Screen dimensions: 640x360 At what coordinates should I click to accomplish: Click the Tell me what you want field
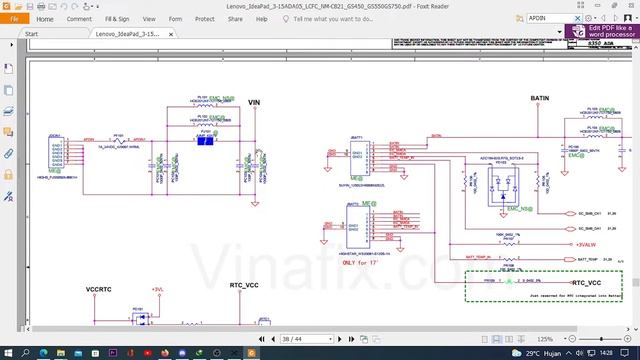[333, 19]
